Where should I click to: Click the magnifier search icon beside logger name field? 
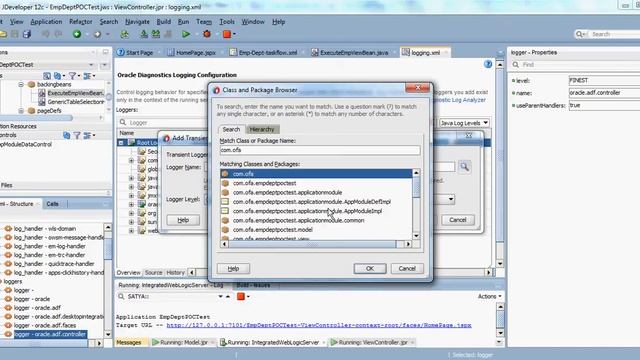(464, 167)
